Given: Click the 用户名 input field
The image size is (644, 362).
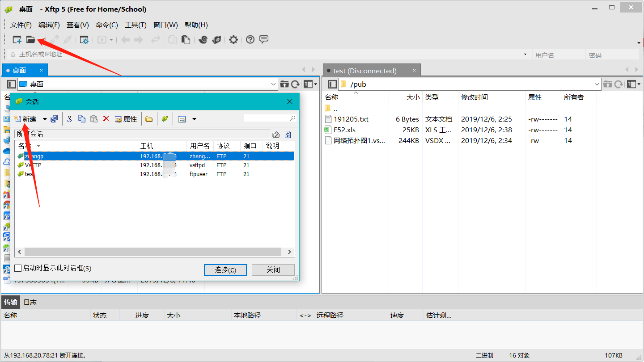Looking at the screenshot, I should click(x=559, y=55).
